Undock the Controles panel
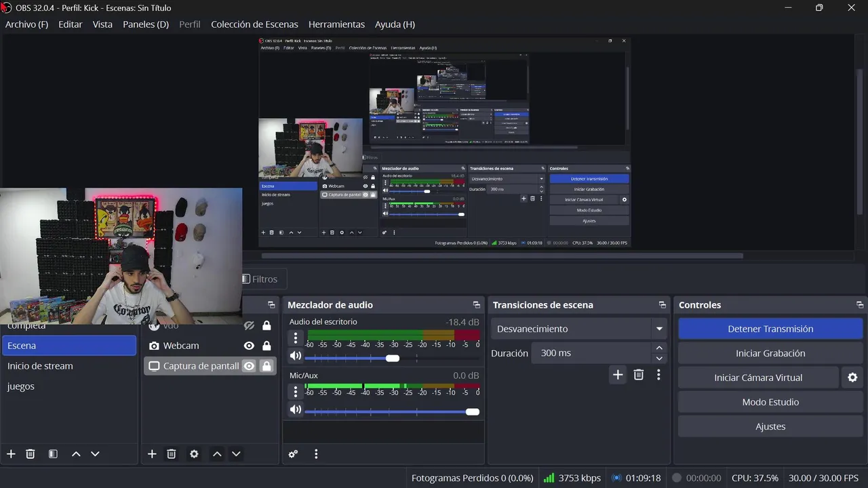This screenshot has height=488, width=868. [x=860, y=305]
